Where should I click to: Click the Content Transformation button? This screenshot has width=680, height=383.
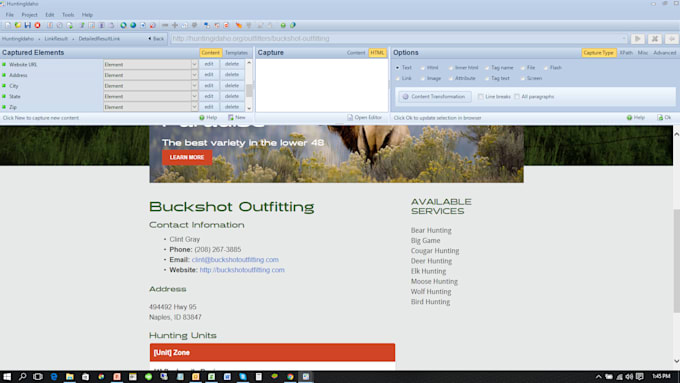click(435, 97)
